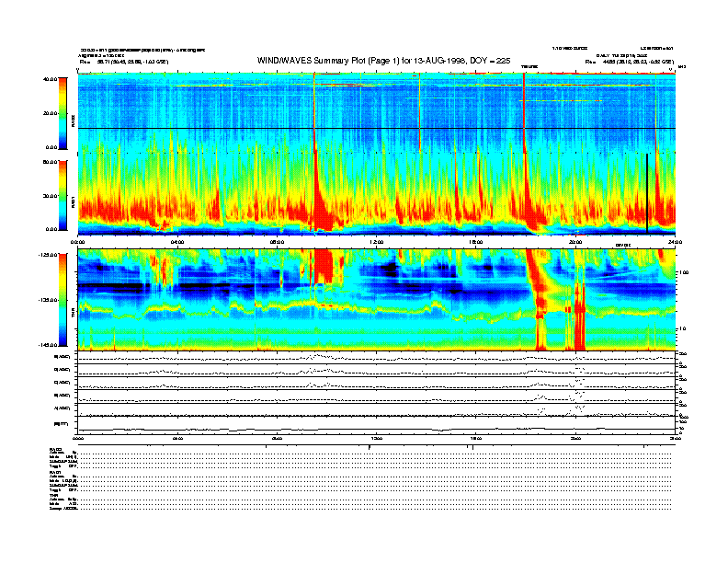The width and height of the screenshot is (728, 563).
Task: Click the RAD1 Toggle OFF status row
Action: coord(63,490)
